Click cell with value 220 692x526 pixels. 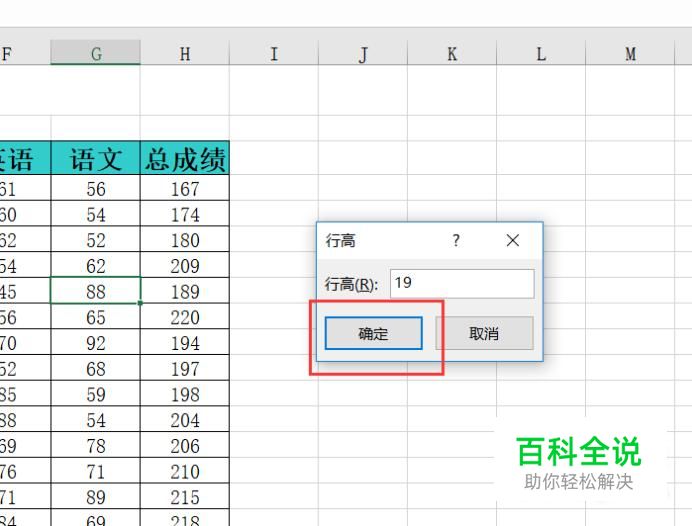click(185, 317)
